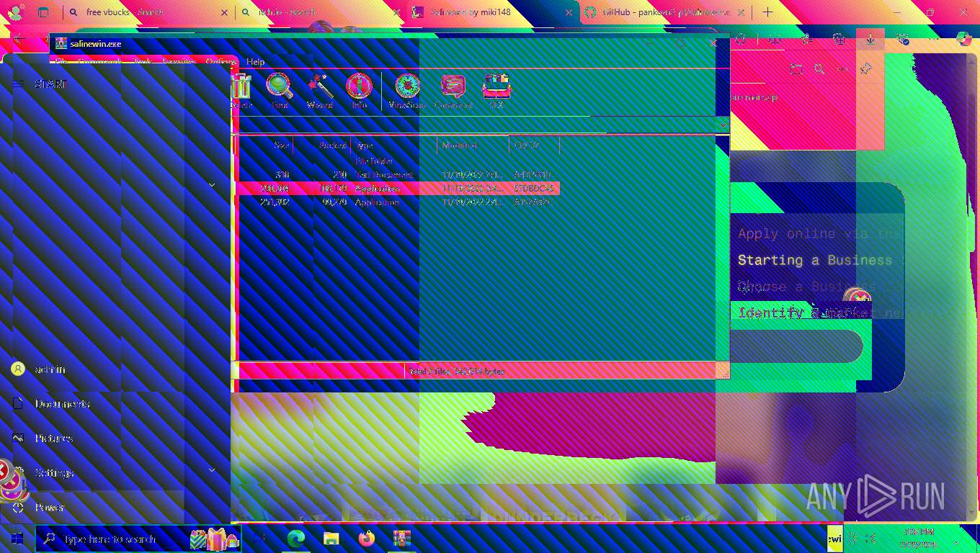Click the Find magnifier icon in WinRAR

(x=279, y=91)
